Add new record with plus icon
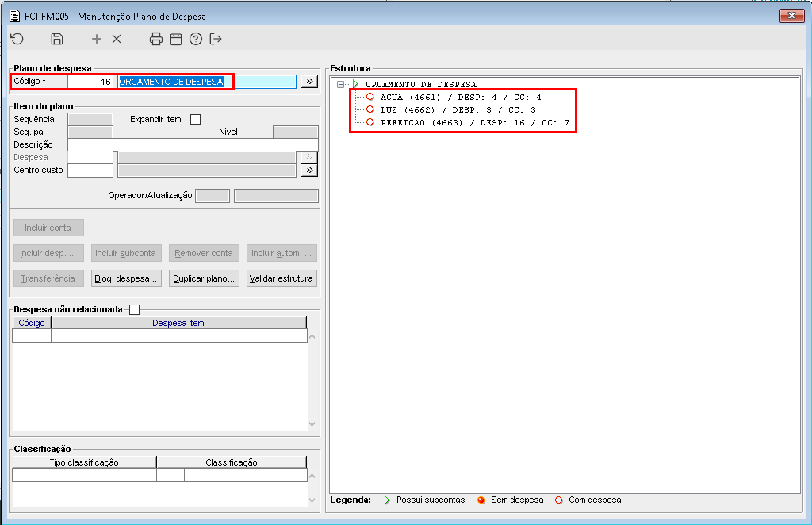This screenshot has height=525, width=812. pyautogui.click(x=96, y=39)
